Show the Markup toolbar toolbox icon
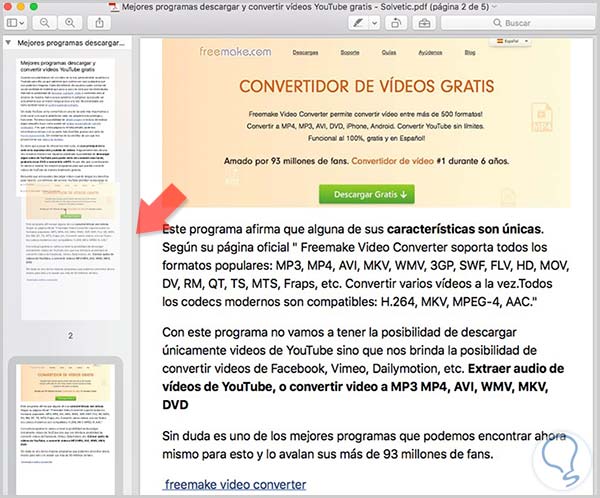Image resolution: width=600 pixels, height=498 pixels. click(x=424, y=23)
